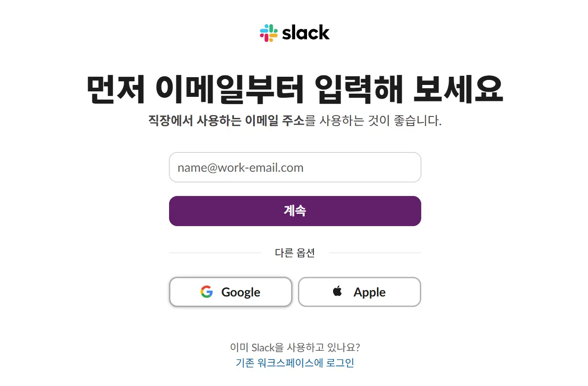Click the "이미 Slack을 사용하고 있나요?" text
The width and height of the screenshot is (588, 386).
point(295,348)
